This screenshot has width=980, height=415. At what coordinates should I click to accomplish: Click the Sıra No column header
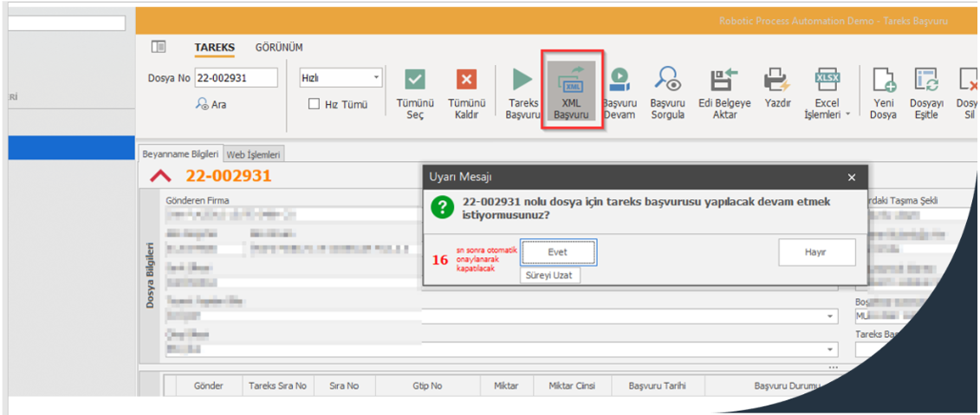344,386
